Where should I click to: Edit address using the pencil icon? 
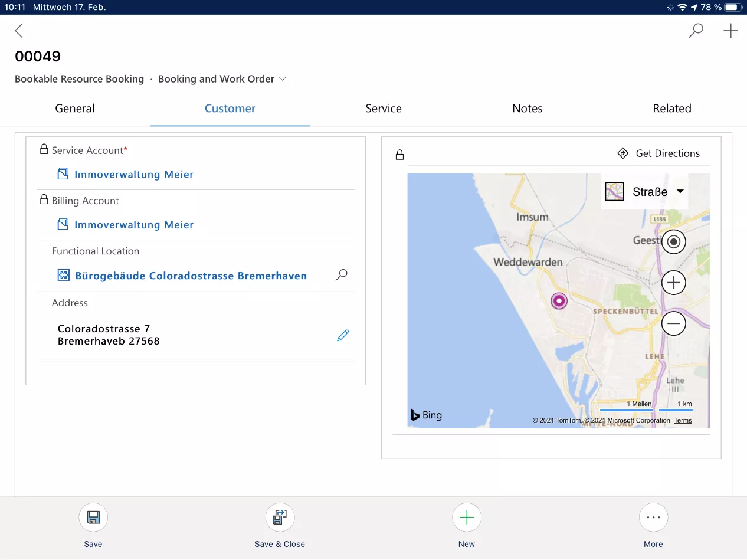coord(343,335)
